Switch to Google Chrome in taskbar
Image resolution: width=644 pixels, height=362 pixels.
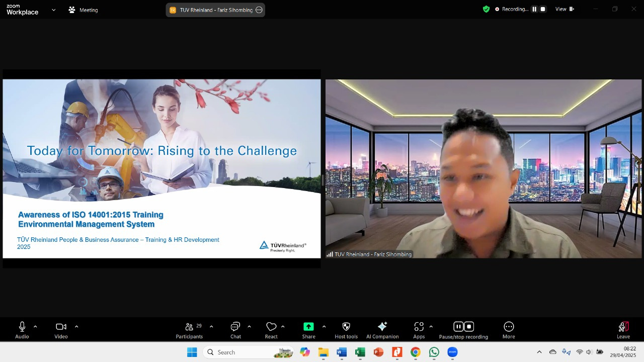pyautogui.click(x=416, y=352)
